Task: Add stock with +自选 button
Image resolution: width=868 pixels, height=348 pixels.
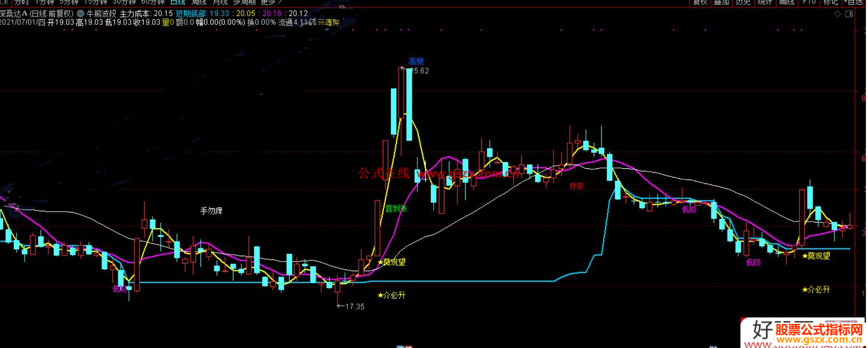Action: (854, 2)
